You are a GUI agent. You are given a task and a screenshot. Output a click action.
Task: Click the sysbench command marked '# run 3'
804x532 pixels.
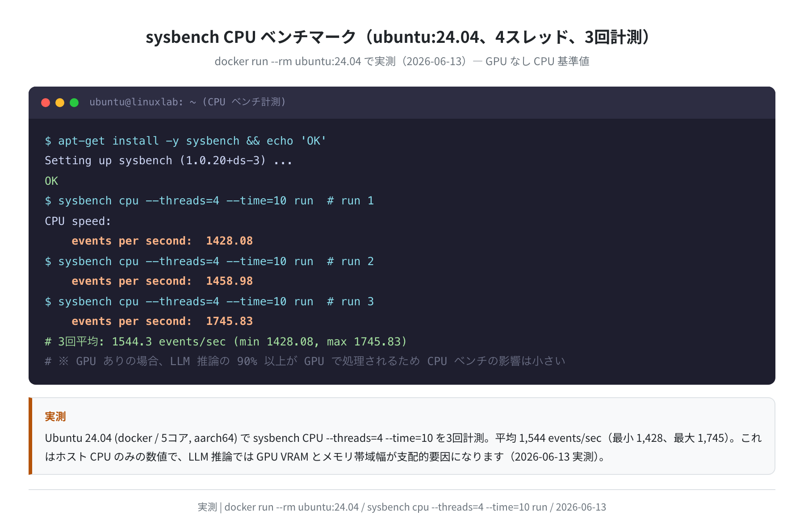[209, 302]
